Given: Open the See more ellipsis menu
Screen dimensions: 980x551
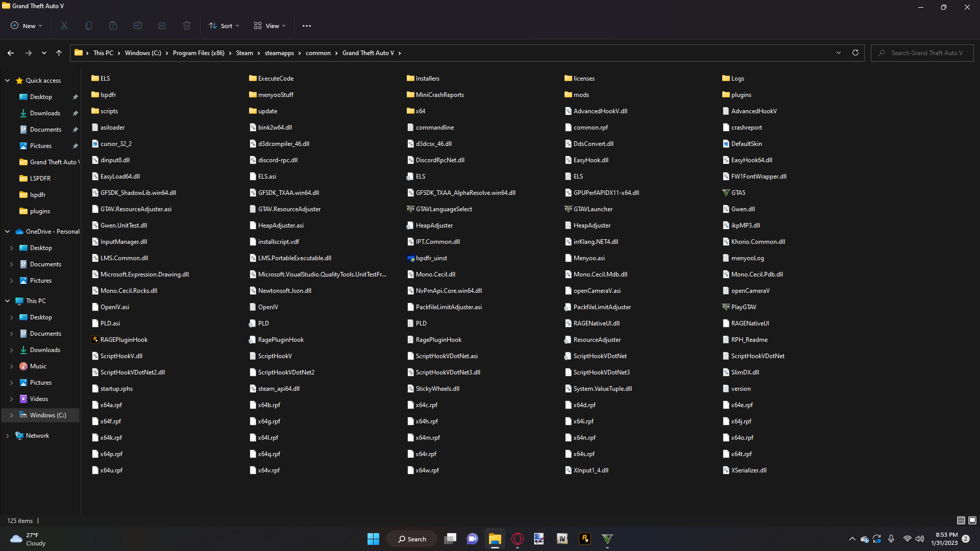Looking at the screenshot, I should (x=307, y=26).
